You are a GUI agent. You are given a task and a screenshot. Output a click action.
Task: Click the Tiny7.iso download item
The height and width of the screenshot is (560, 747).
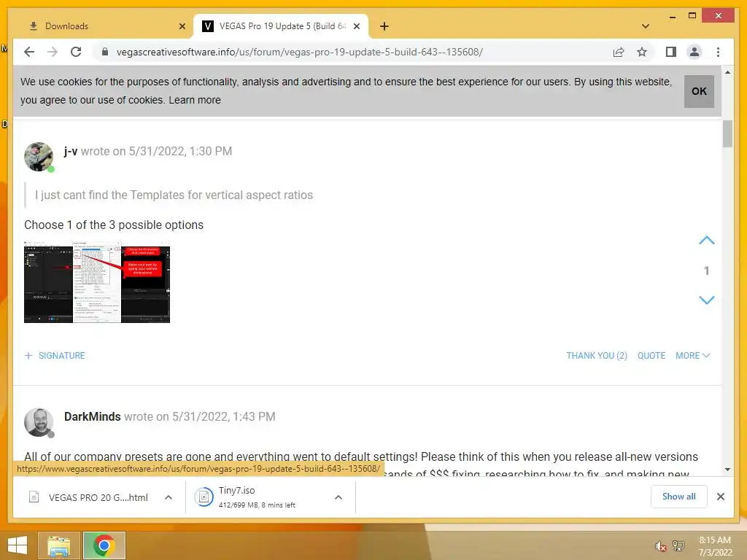pos(258,497)
